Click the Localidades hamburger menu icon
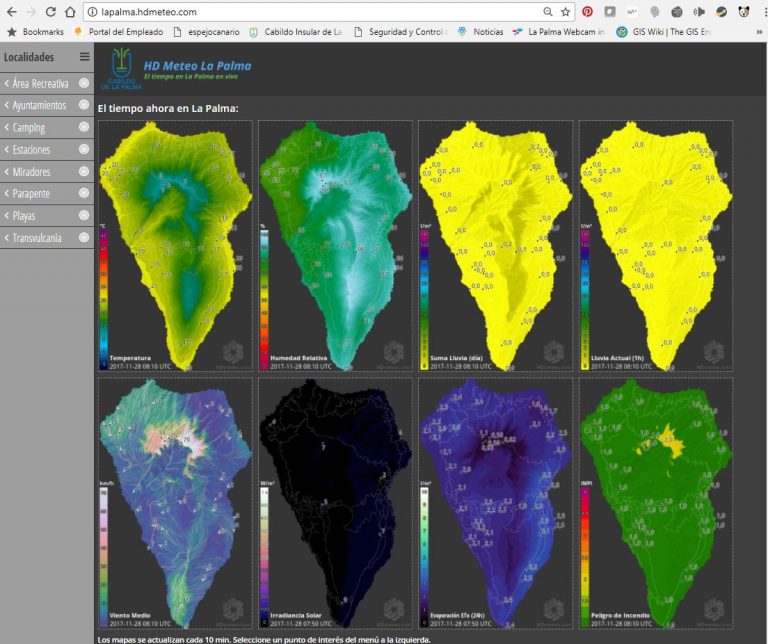Screen dimensions: 768x644 coord(84,57)
